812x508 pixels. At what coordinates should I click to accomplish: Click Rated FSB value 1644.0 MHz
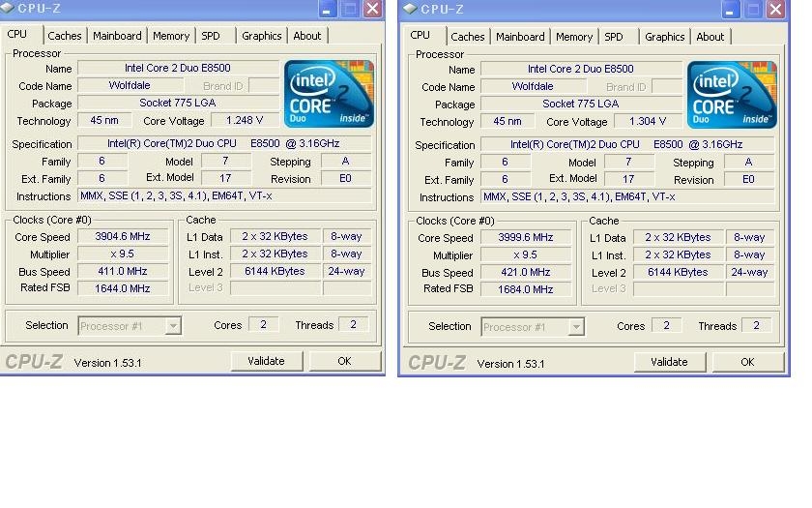[123, 288]
